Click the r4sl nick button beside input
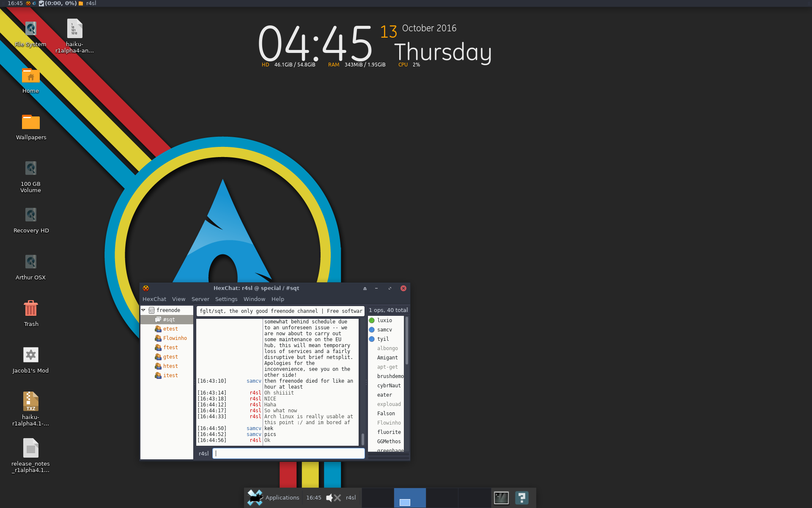Screen dimensions: 812x508 coord(203,453)
